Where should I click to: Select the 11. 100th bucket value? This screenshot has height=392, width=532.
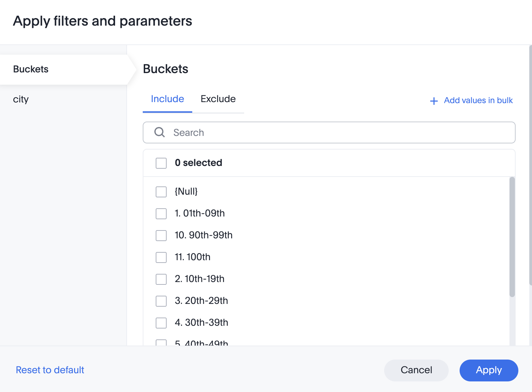[x=161, y=257]
